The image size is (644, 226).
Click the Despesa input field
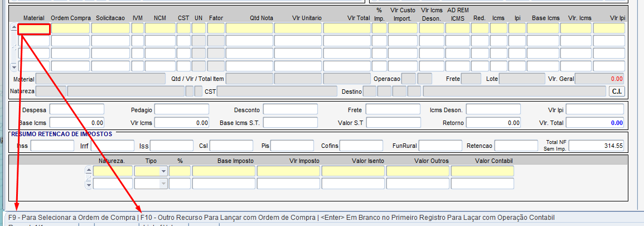coord(77,109)
